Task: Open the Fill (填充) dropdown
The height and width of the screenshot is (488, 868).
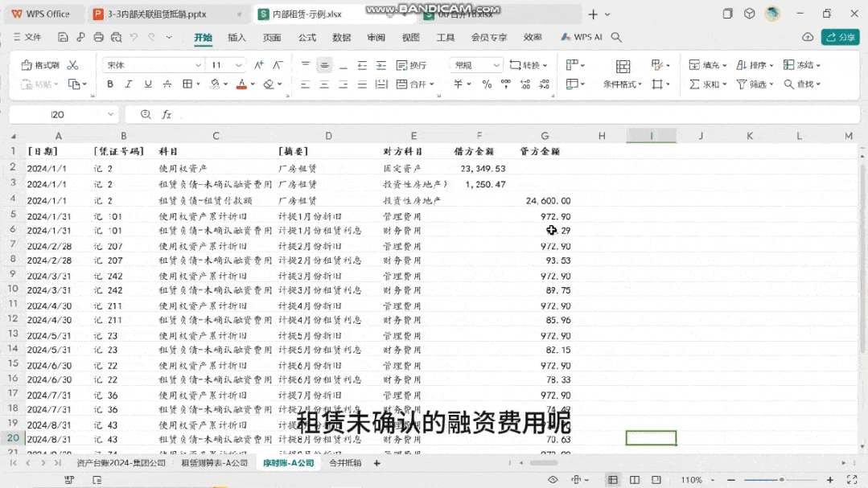Action: [707, 65]
